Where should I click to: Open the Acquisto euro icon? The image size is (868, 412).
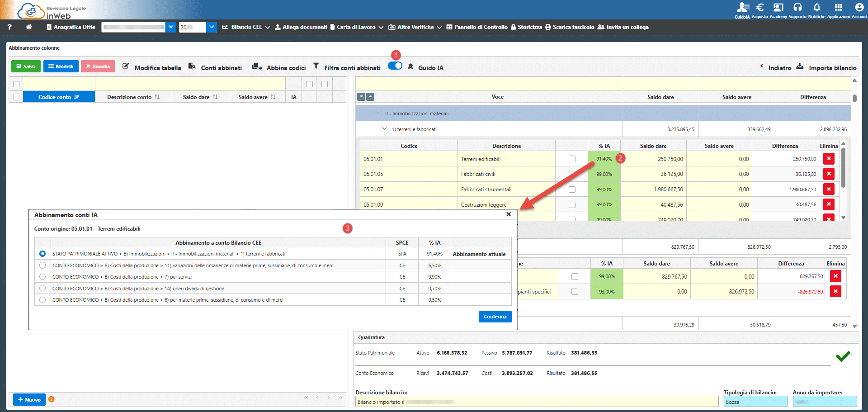760,7
